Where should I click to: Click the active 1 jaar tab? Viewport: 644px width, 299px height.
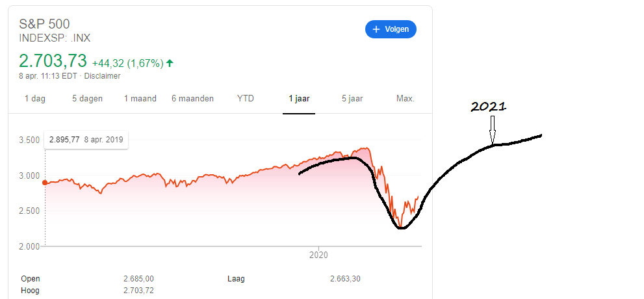pyautogui.click(x=299, y=99)
